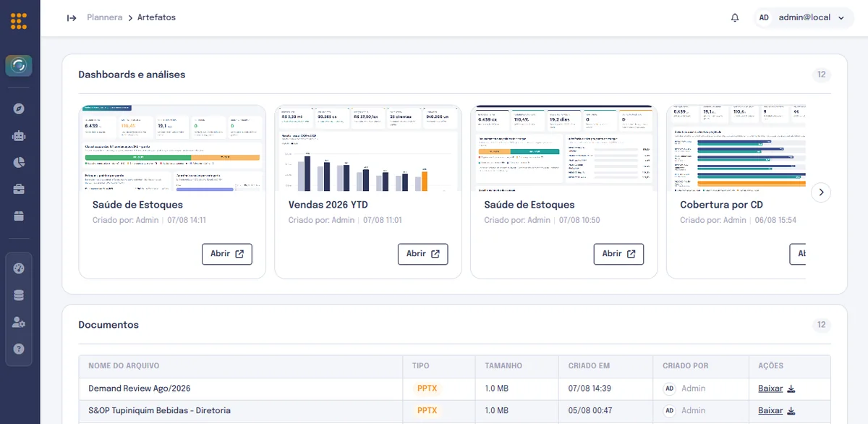This screenshot has height=424, width=868.
Task: Open the briefcase icon in sidebar
Action: [19, 189]
